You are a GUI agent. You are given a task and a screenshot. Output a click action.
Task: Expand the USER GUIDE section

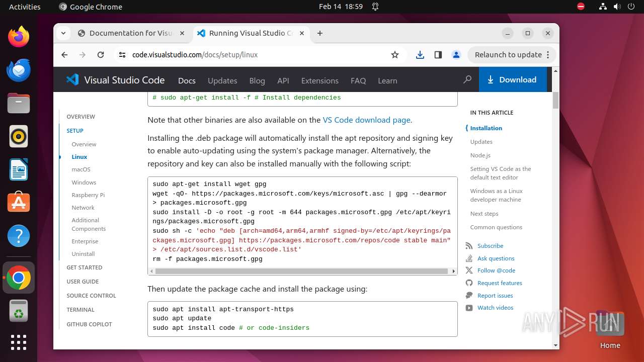pos(83,282)
